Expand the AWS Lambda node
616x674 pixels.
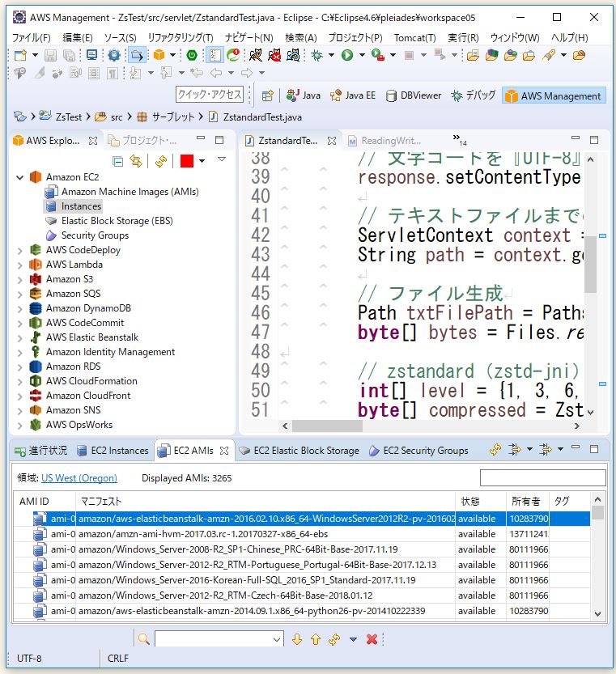[19, 265]
